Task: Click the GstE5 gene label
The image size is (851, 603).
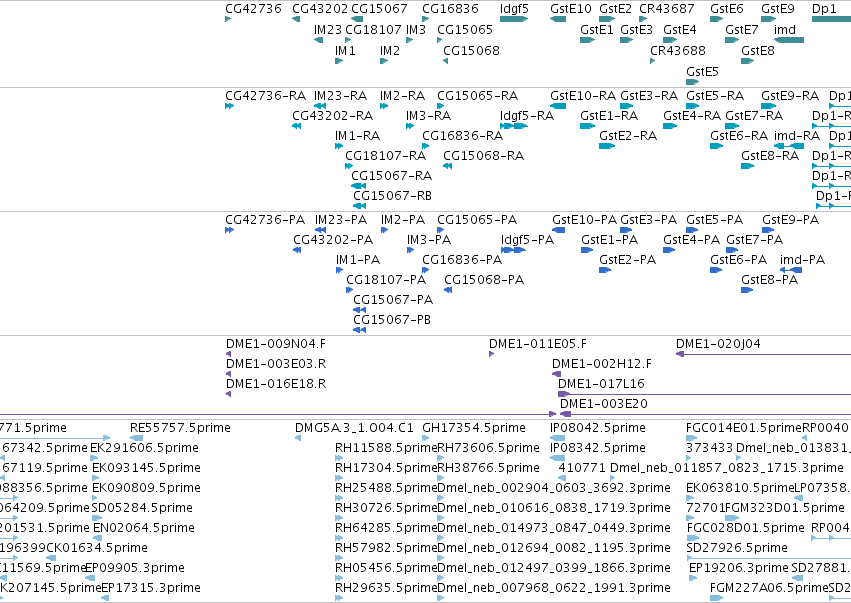Action: (x=702, y=72)
